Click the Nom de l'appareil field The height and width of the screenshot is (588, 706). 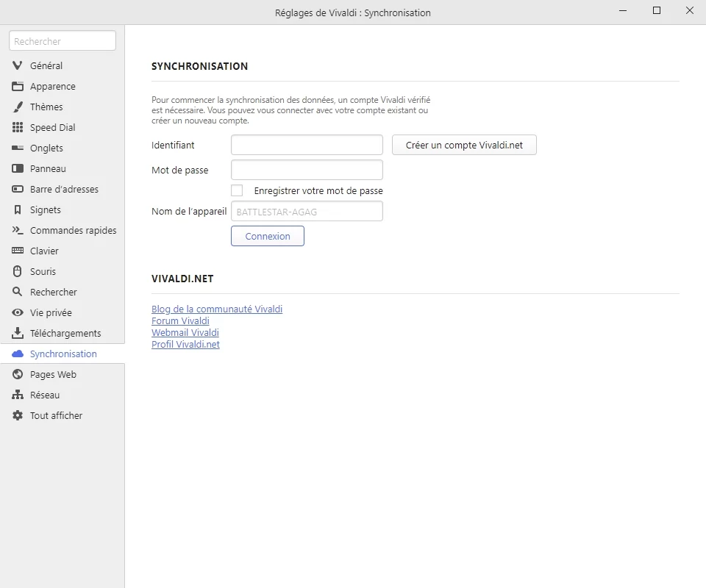coord(307,211)
